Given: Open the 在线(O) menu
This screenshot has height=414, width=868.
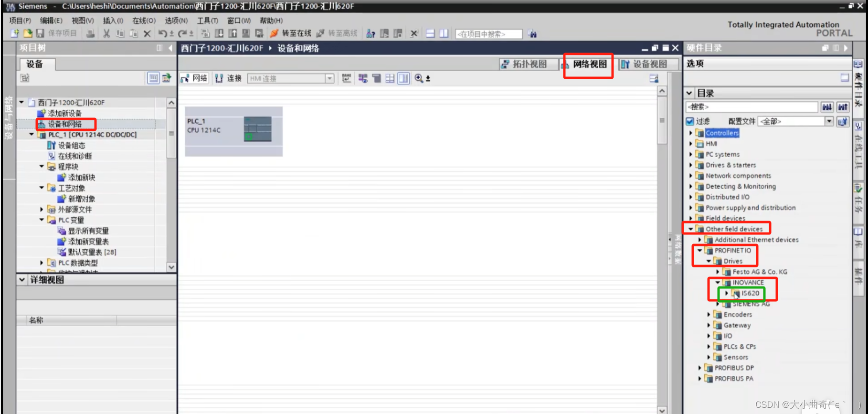Looking at the screenshot, I should [144, 21].
